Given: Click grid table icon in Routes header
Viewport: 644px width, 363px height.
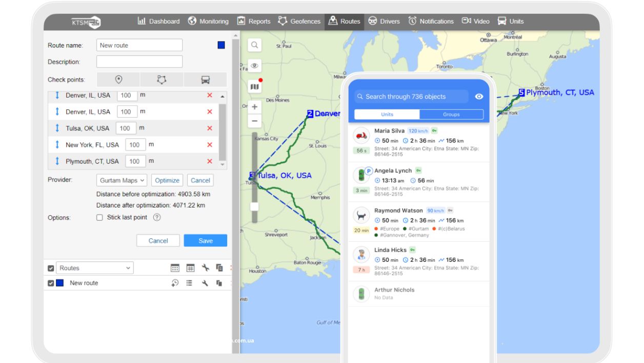Looking at the screenshot, I should 190,268.
